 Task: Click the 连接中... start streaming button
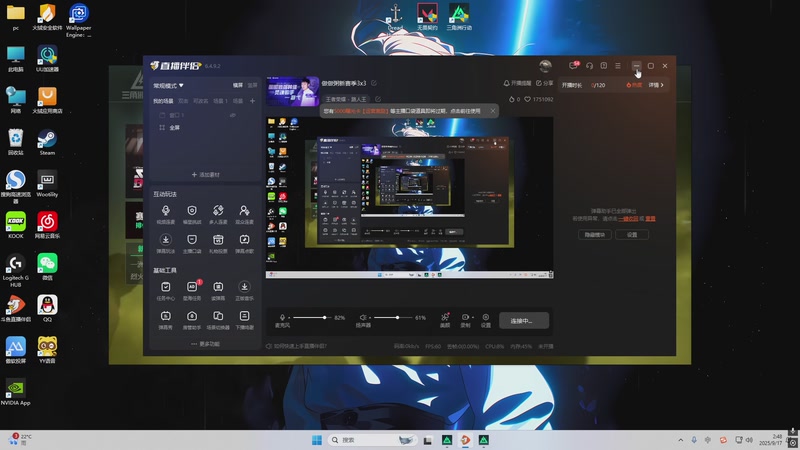point(524,320)
